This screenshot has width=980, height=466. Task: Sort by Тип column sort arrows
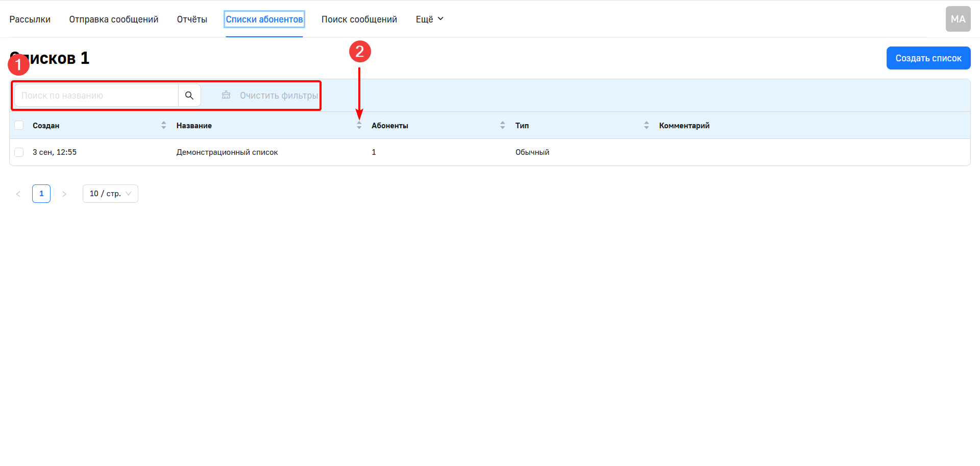tap(646, 125)
